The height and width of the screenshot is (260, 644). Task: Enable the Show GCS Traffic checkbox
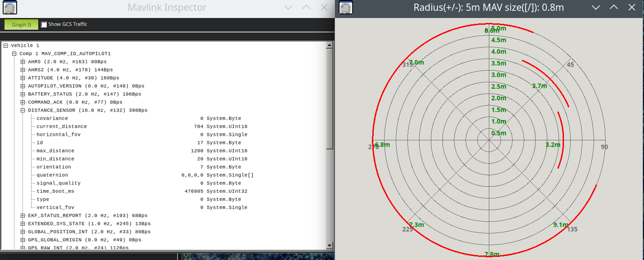[44, 25]
